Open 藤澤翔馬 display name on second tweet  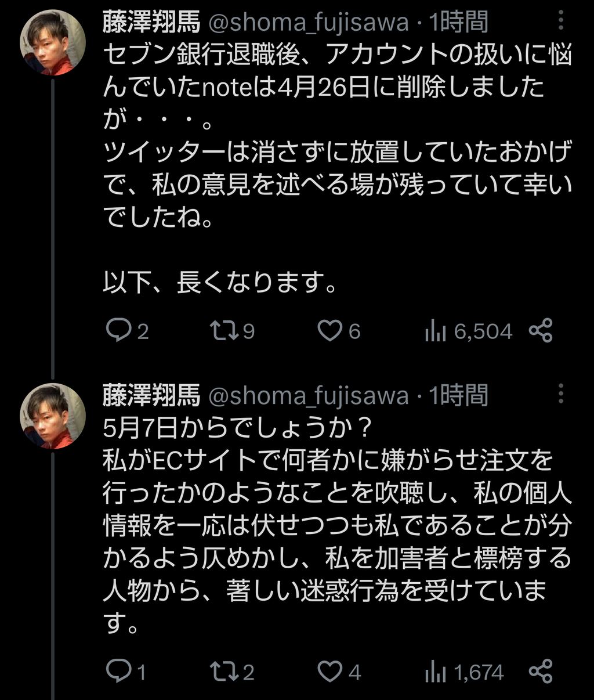pos(151,396)
